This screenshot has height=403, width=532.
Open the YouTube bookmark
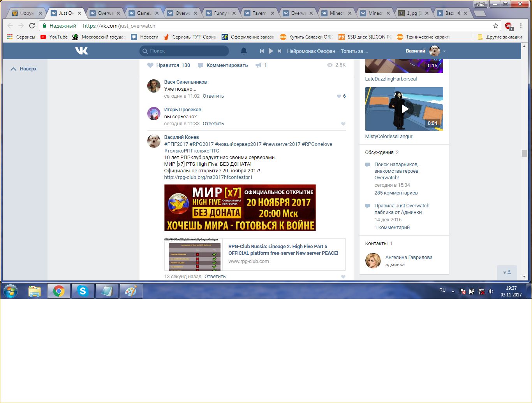[54, 37]
